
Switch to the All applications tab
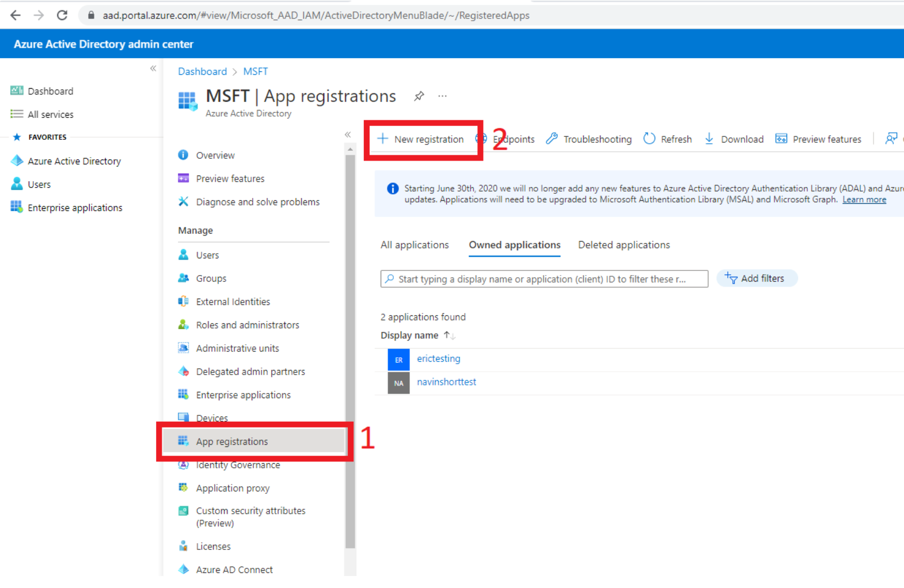click(415, 245)
